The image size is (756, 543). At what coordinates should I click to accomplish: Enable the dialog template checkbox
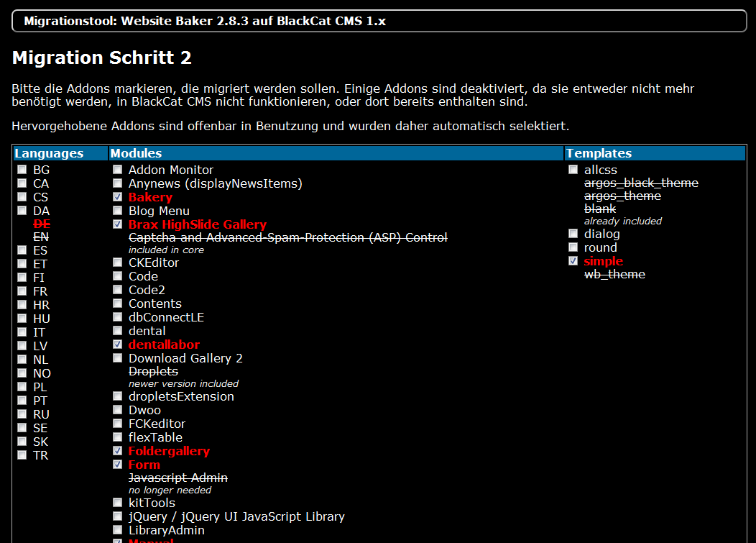573,234
